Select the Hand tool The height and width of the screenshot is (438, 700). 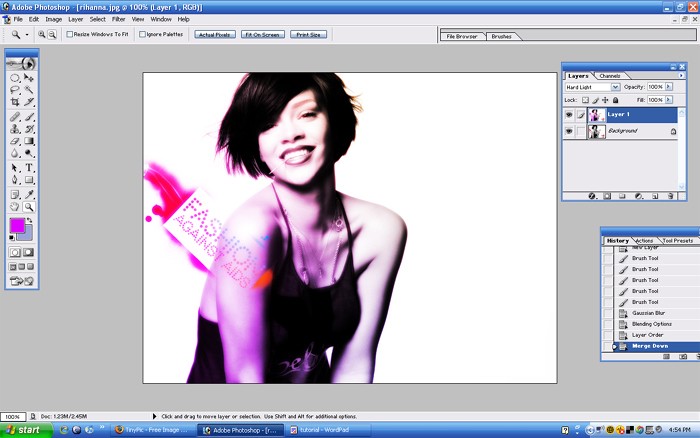[15, 207]
